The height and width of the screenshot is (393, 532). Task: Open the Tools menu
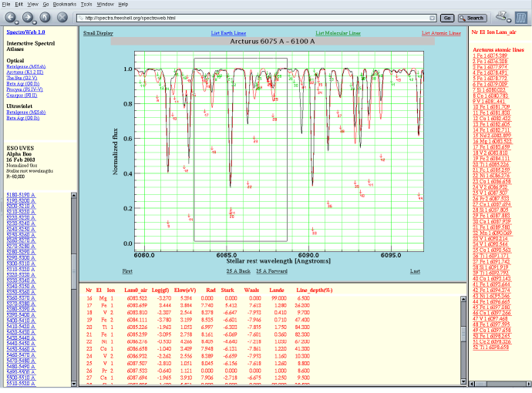[86, 4]
